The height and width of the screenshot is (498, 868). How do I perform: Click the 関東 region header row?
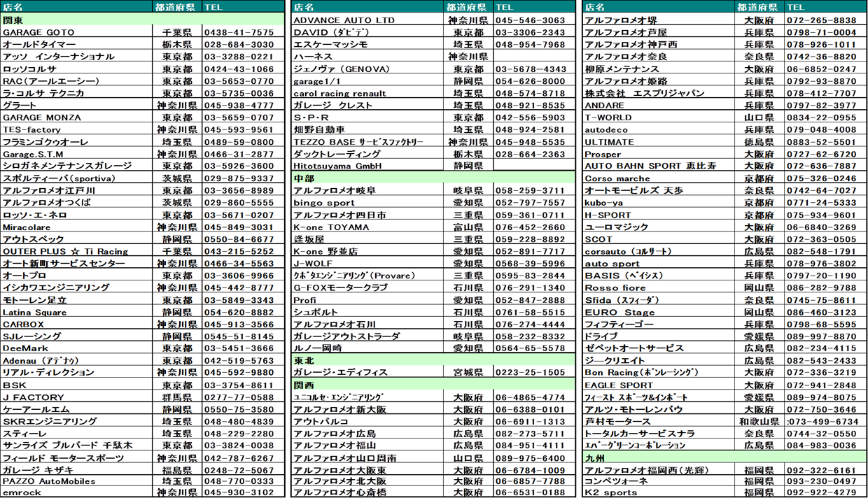(77, 20)
